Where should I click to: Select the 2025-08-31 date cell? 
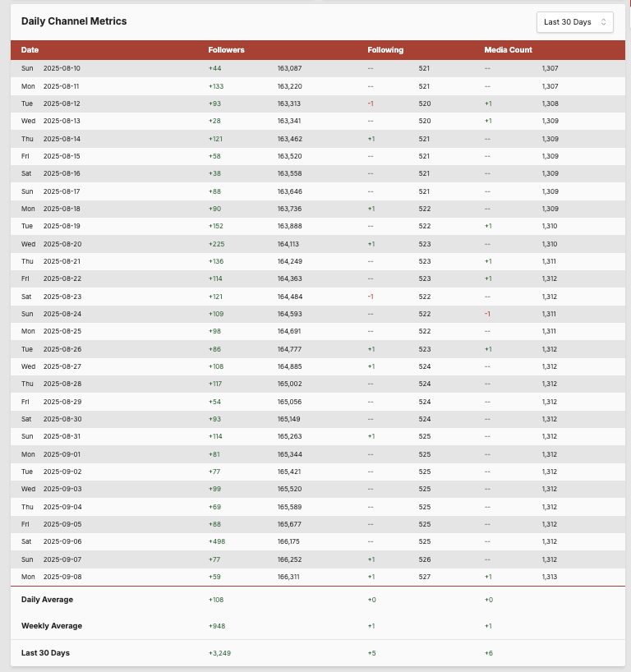pyautogui.click(x=62, y=436)
